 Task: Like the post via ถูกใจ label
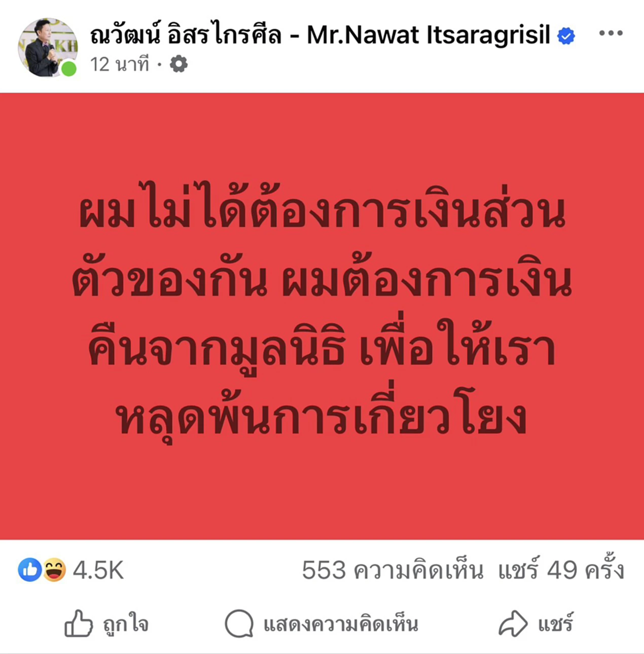pos(126,625)
